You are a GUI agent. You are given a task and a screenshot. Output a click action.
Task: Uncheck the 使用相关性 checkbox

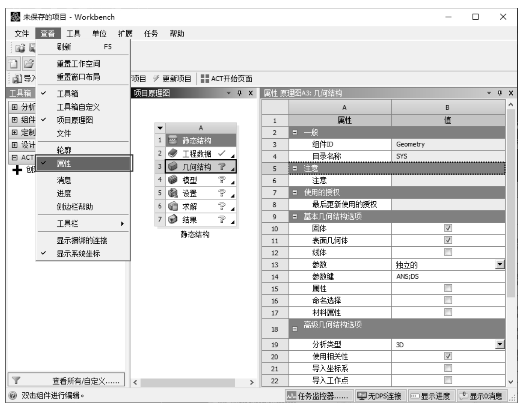[448, 356]
